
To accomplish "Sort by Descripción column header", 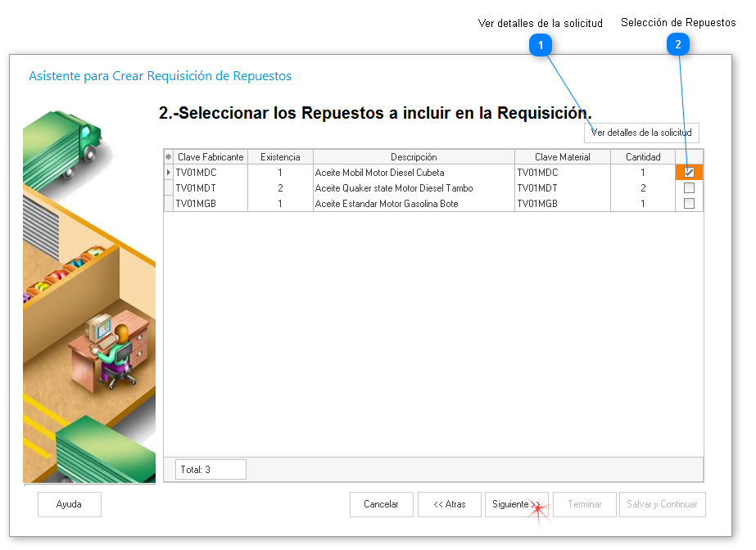I will [414, 157].
